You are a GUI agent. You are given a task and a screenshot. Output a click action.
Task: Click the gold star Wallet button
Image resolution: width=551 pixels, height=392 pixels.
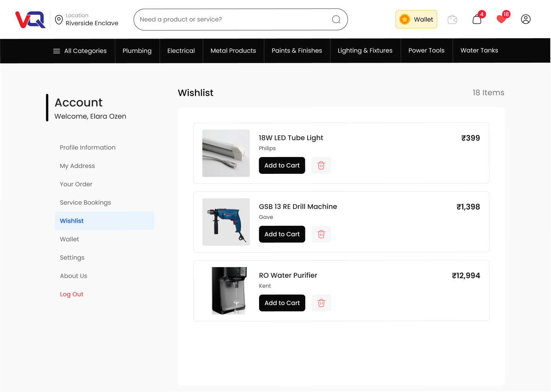pos(416,19)
